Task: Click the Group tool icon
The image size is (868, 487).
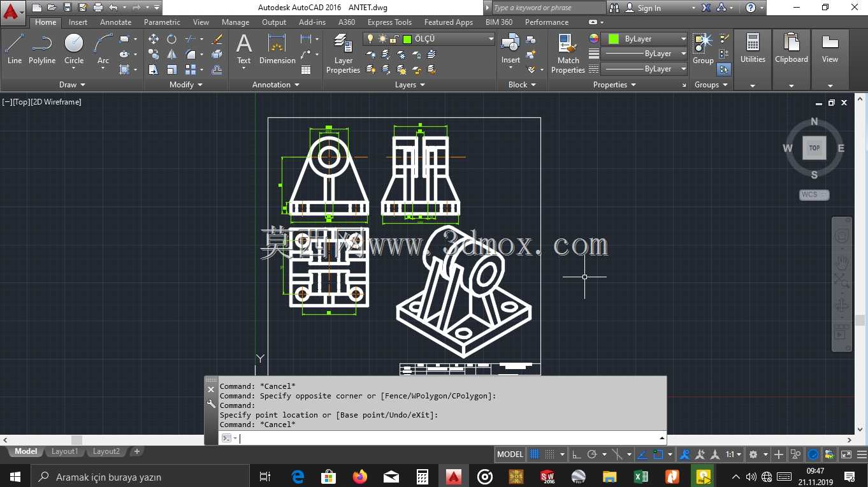Action: point(703,49)
